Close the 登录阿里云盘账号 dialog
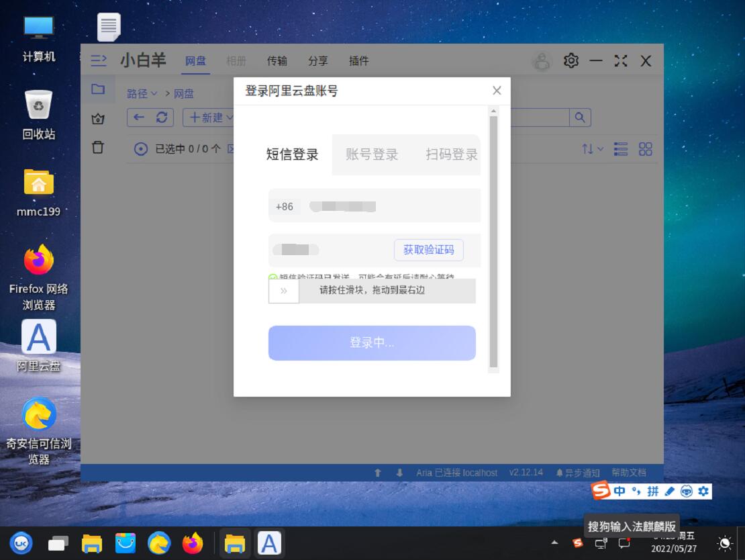Image resolution: width=745 pixels, height=560 pixels. click(x=497, y=91)
